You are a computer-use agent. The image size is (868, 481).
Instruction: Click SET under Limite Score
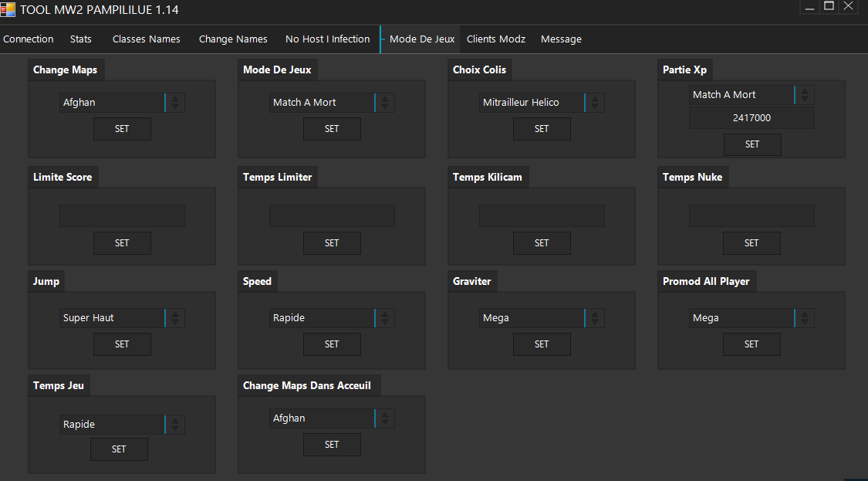(122, 242)
